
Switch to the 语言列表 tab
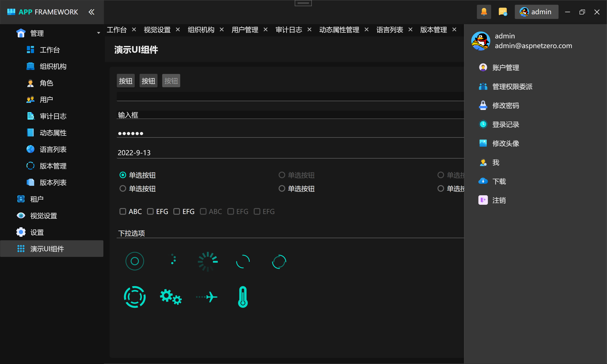click(389, 30)
